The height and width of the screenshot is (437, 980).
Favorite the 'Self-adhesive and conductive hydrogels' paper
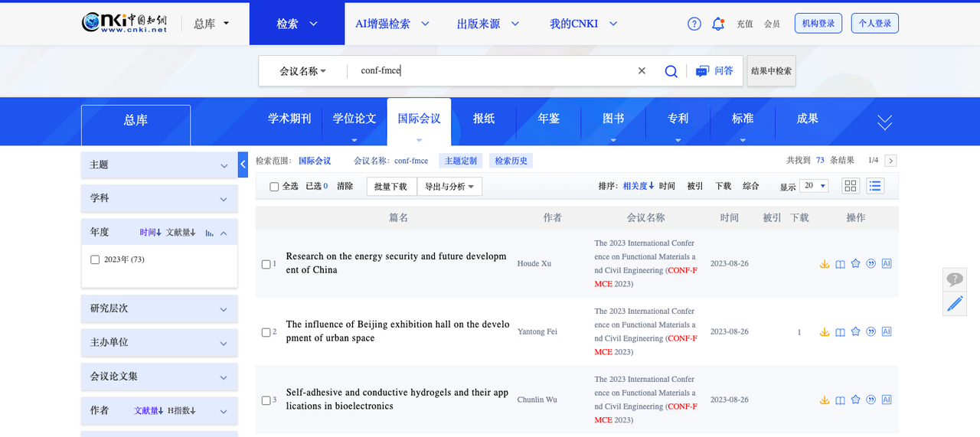[855, 399]
